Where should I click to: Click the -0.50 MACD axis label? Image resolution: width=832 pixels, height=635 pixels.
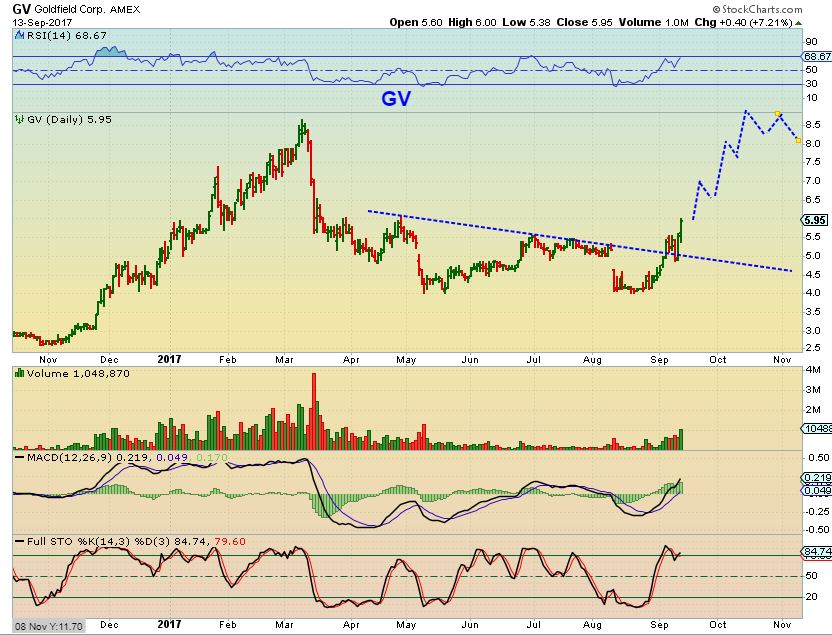[817, 530]
